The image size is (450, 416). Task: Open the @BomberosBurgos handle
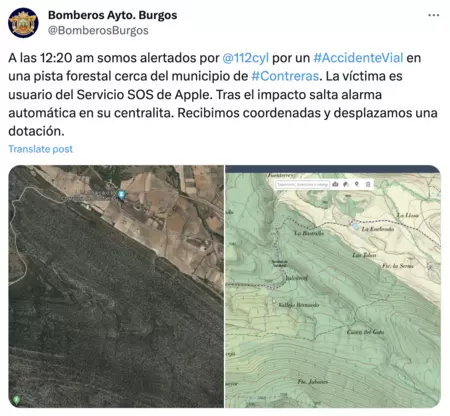pyautogui.click(x=98, y=30)
